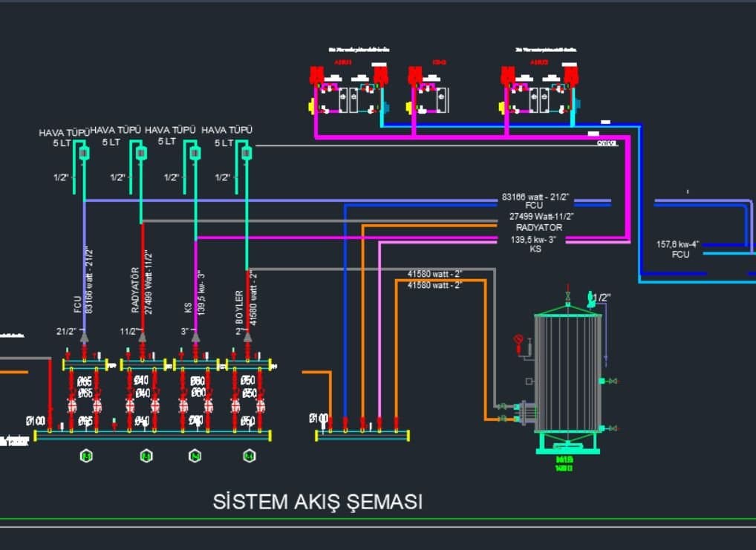The width and height of the screenshot is (756, 550).
Task: Click the upper 41580 watt - 2" label
Action: pos(434,274)
